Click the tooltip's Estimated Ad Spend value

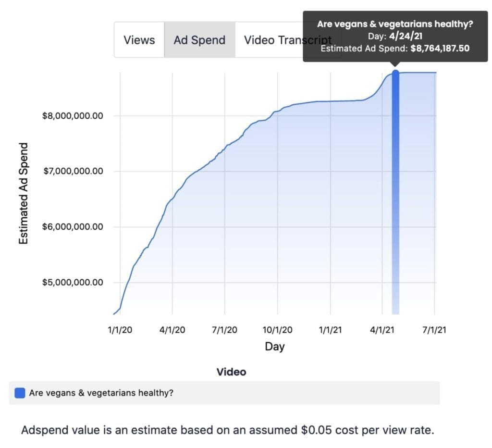click(440, 48)
